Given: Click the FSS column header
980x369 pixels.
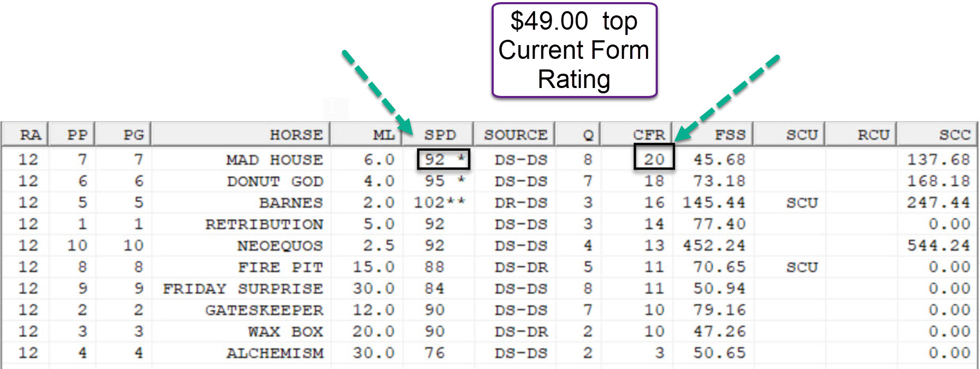Looking at the screenshot, I should [x=729, y=135].
